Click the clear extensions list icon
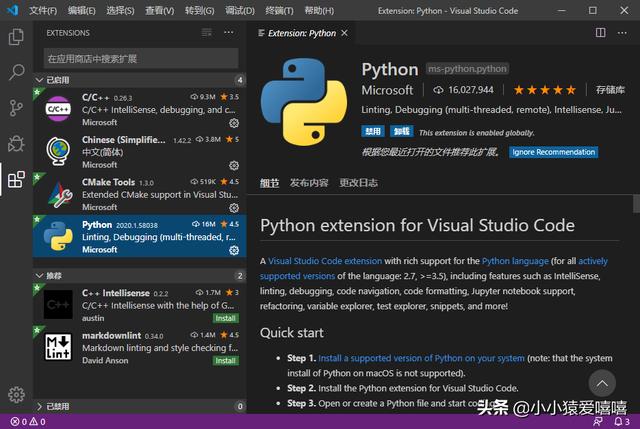Viewport: 640px width, 429px height. (x=207, y=33)
